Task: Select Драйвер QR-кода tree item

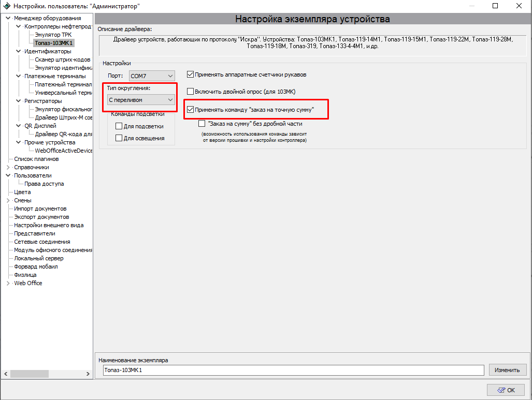Action: pyautogui.click(x=63, y=134)
